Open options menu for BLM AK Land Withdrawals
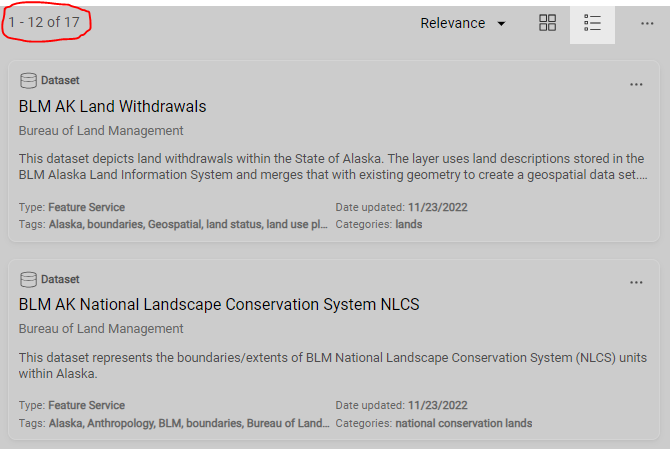The image size is (670, 449). pos(636,85)
